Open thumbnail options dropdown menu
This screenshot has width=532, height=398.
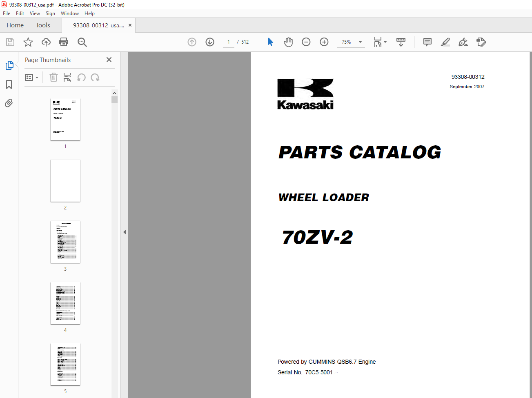[x=31, y=77]
